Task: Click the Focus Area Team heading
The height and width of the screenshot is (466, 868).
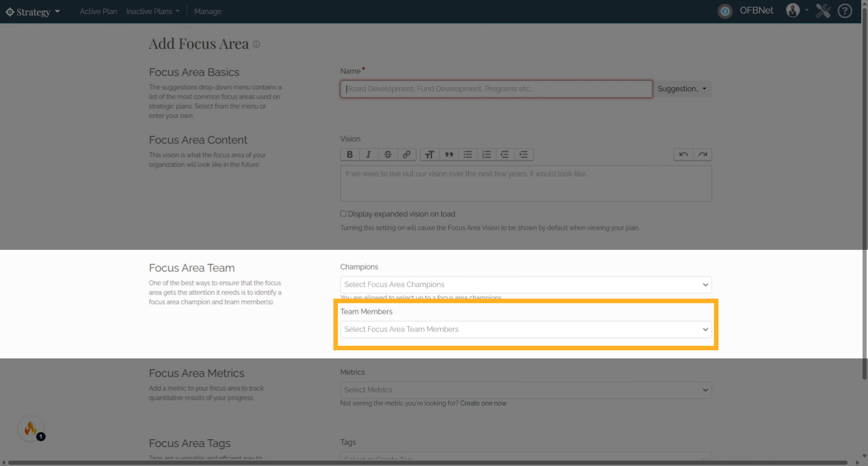Action: click(192, 268)
